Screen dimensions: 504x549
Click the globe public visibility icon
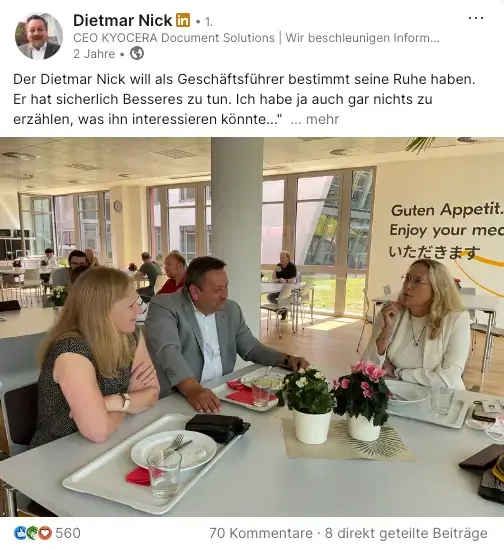[x=137, y=54]
